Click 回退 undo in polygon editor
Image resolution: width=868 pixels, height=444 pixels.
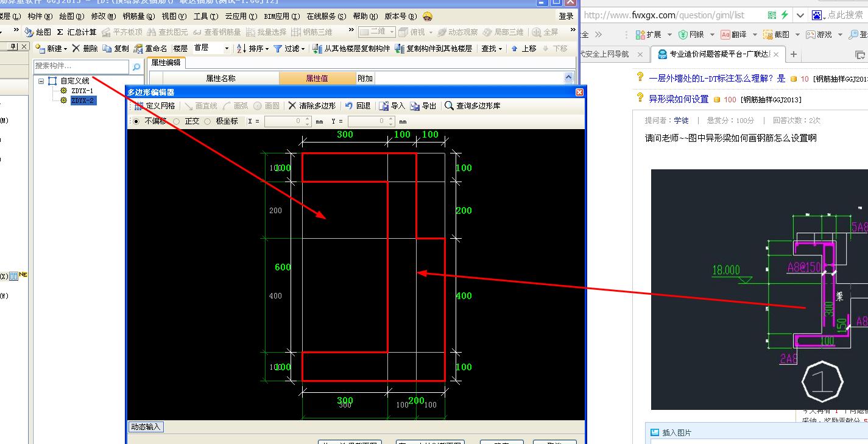tap(358, 105)
